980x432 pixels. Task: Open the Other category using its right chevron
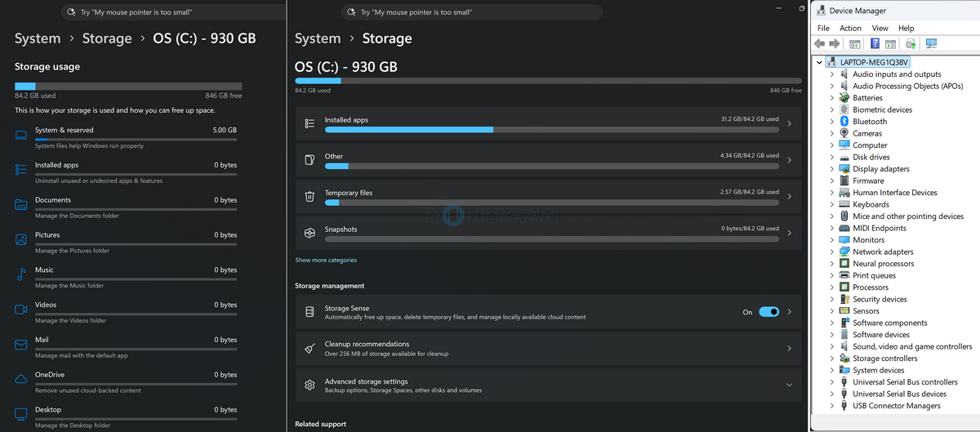pyautogui.click(x=789, y=161)
